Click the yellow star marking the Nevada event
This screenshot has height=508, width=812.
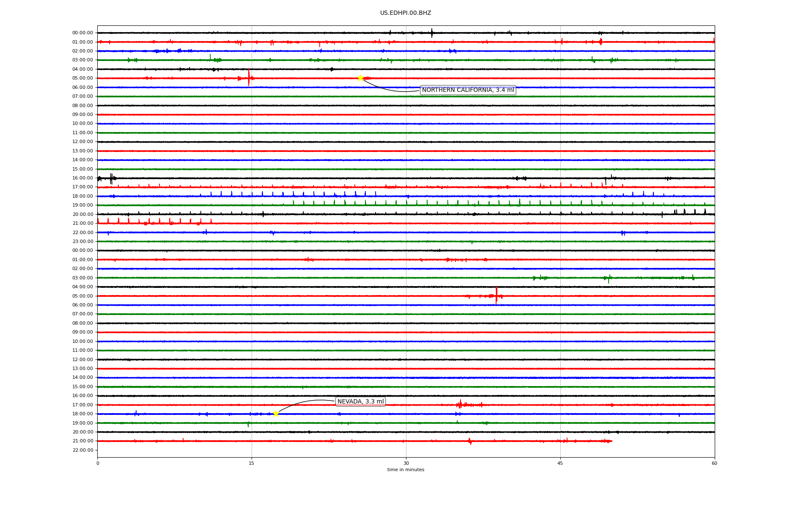276,414
